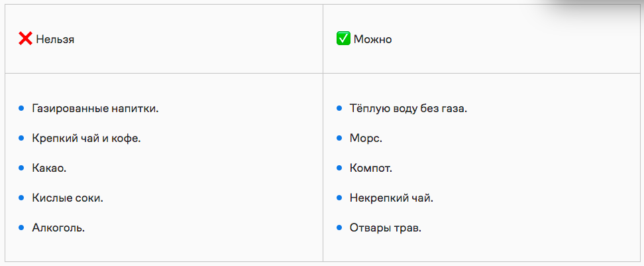This screenshot has width=644, height=266.
Task: Click the Можно column header text
Action: [372, 40]
